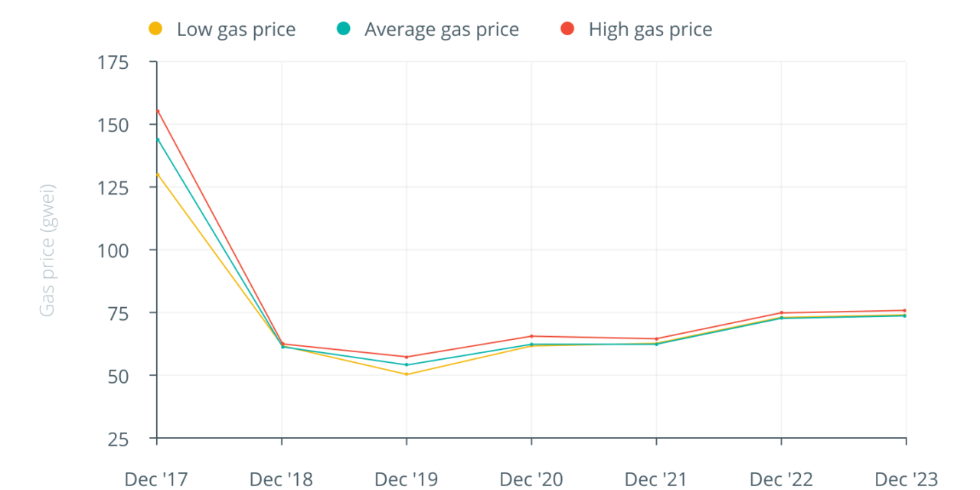Select the Average gas price point at Dec '19
Viewport: 980px width, 490px height.
[x=407, y=364]
